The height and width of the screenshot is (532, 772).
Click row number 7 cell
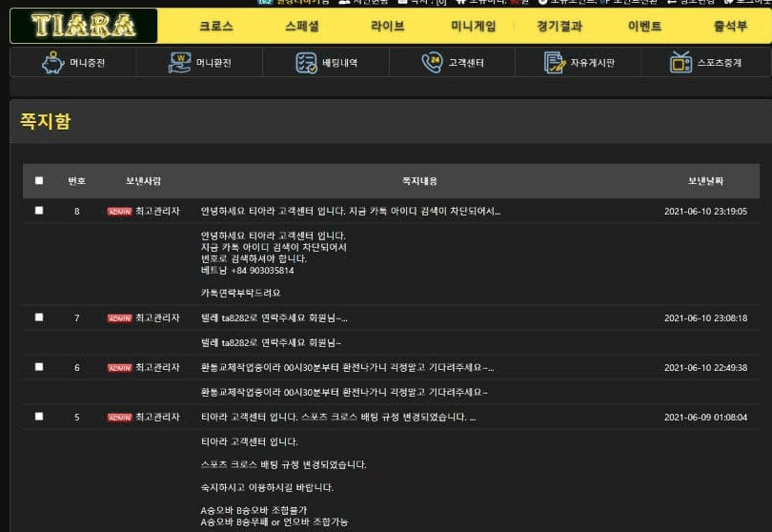coord(77,318)
